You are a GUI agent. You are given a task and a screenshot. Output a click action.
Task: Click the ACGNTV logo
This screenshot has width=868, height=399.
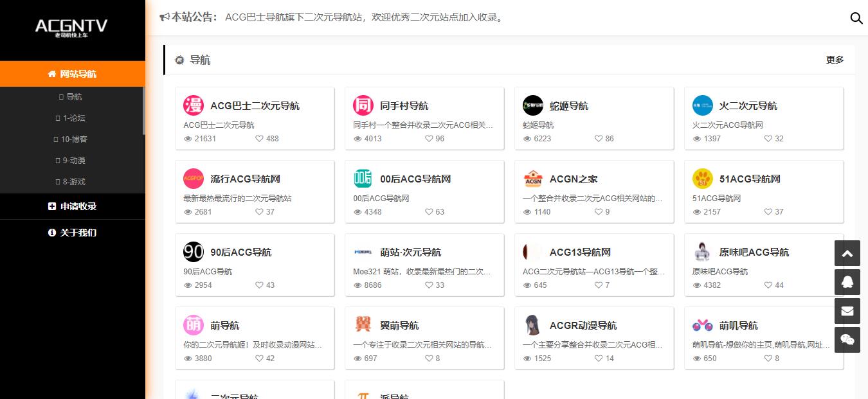[x=71, y=27]
